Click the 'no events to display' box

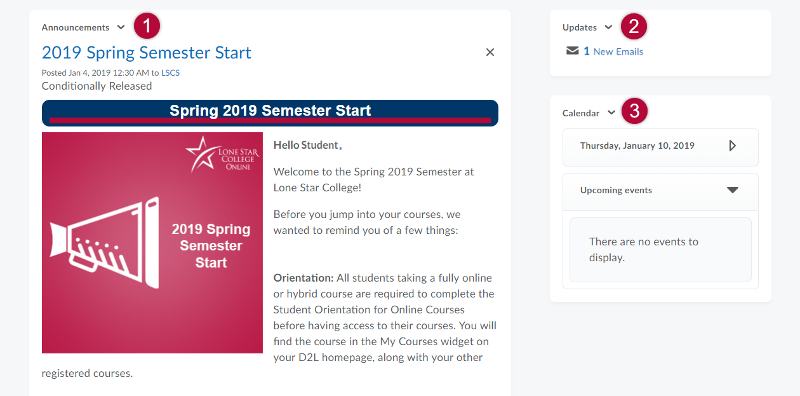tap(660, 250)
